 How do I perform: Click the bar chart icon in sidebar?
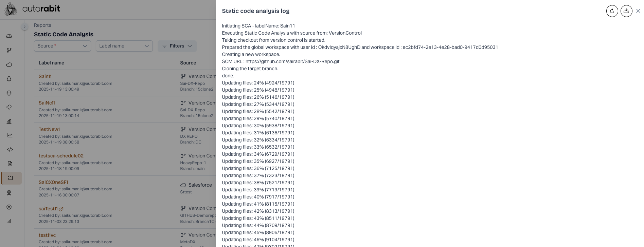tap(9, 121)
